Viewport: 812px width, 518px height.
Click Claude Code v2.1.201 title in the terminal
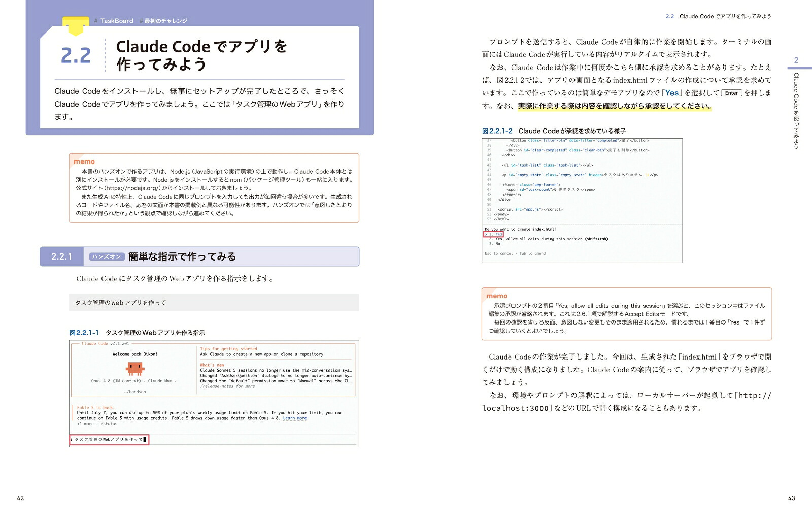pyautogui.click(x=106, y=344)
